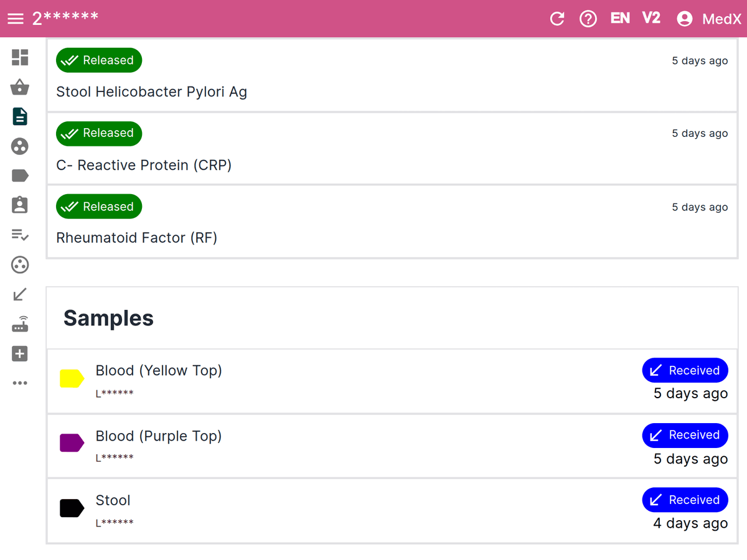Select the tag/label icon in sidebar
Viewport: 747px width, 560px height.
(20, 175)
